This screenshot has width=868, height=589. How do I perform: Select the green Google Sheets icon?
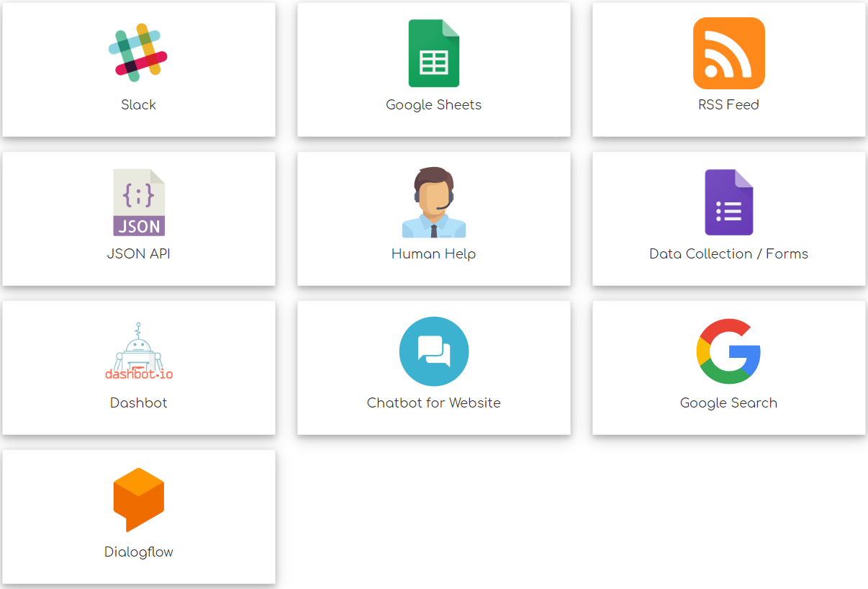click(434, 53)
